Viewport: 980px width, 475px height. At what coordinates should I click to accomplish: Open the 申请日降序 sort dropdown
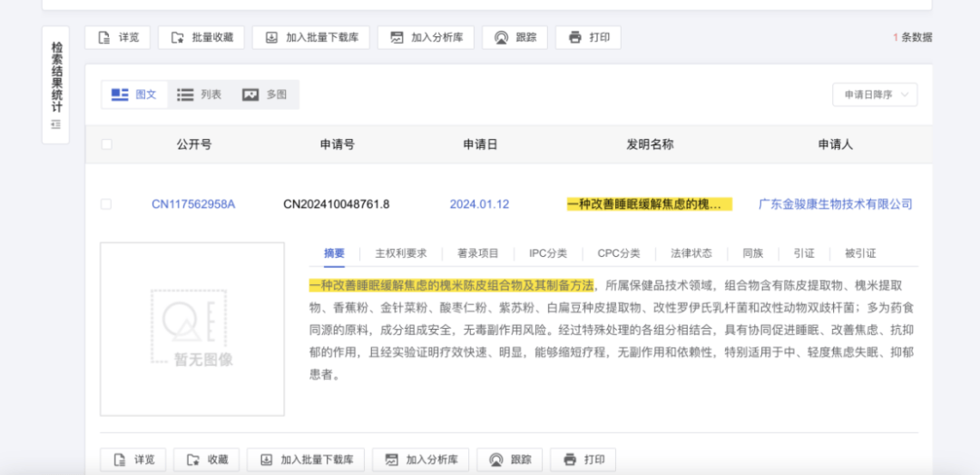pyautogui.click(x=875, y=94)
